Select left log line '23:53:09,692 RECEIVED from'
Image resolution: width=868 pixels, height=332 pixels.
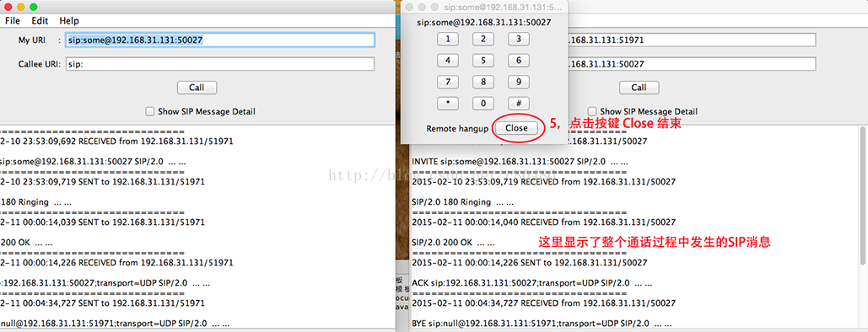point(116,141)
